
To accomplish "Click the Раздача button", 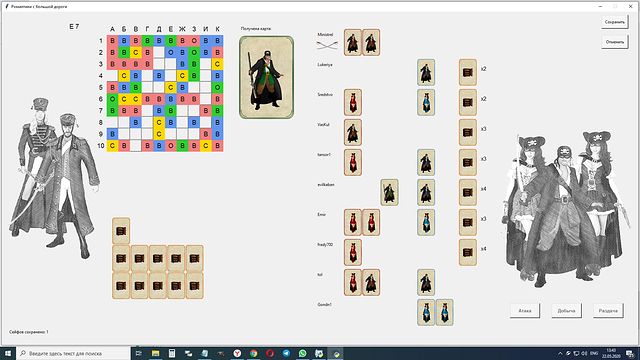I will point(608,311).
